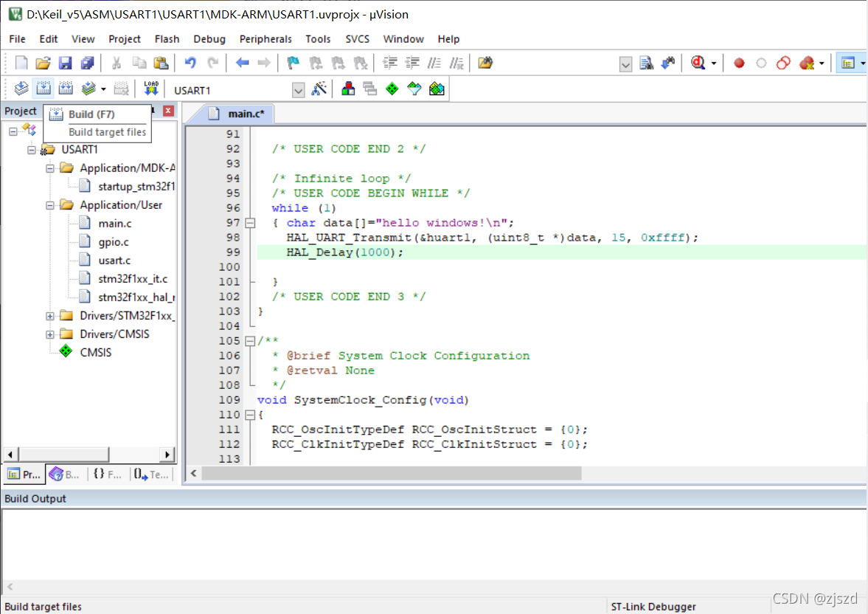Select gpio.c in the project tree

coord(113,242)
